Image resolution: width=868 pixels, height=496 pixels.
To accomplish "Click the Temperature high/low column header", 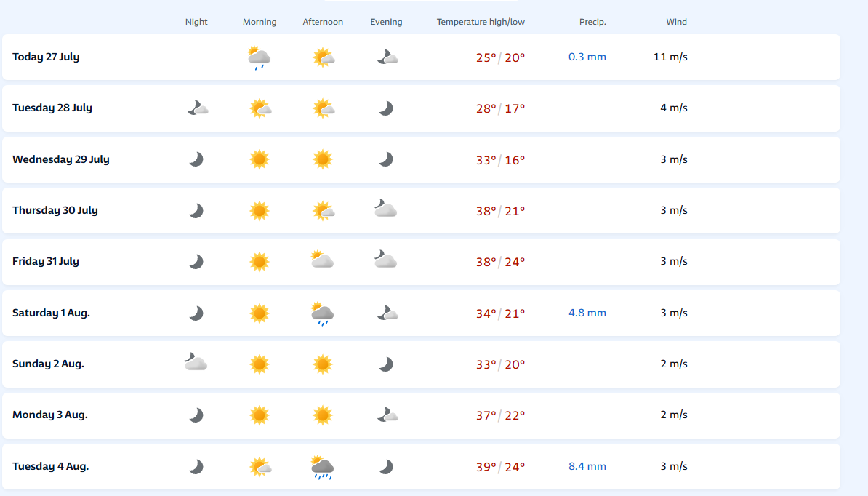I will tap(481, 22).
